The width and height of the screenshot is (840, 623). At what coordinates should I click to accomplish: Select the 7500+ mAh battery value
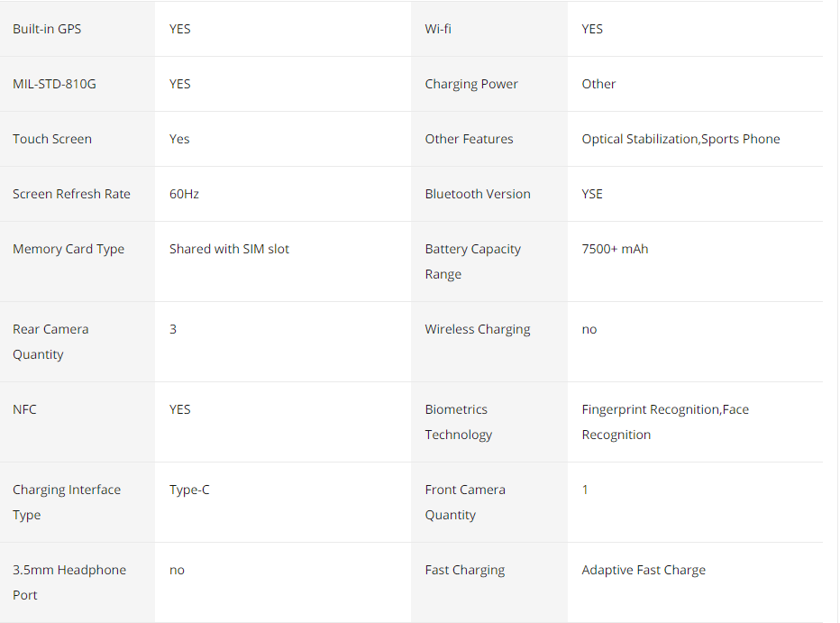(615, 249)
